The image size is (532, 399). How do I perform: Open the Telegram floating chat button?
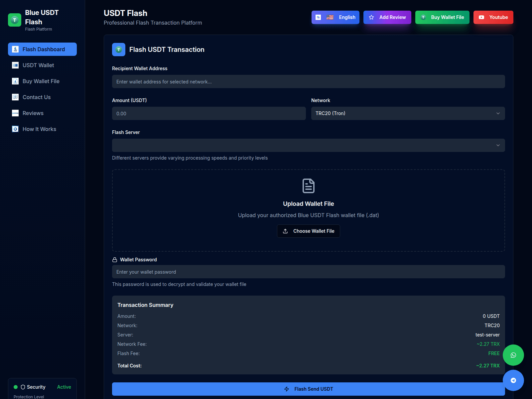(513, 380)
